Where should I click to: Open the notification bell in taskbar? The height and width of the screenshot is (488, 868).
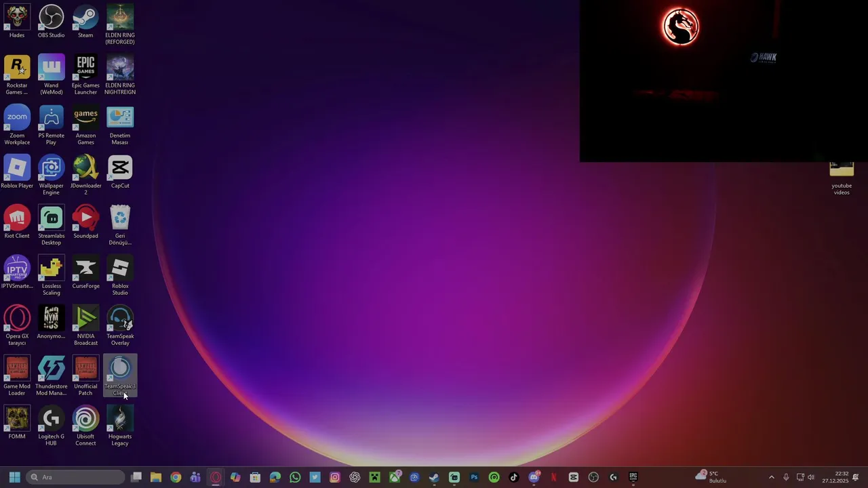(856, 477)
